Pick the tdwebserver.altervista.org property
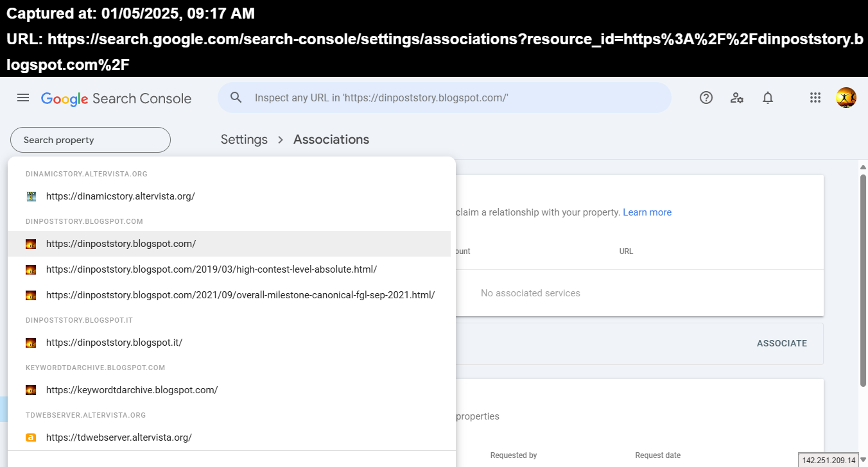The width and height of the screenshot is (868, 467). (119, 437)
